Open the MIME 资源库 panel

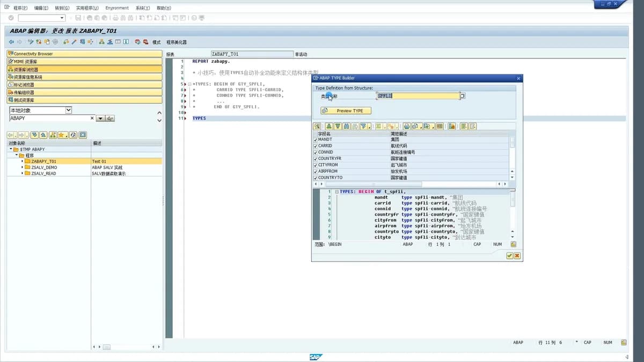pyautogui.click(x=84, y=62)
